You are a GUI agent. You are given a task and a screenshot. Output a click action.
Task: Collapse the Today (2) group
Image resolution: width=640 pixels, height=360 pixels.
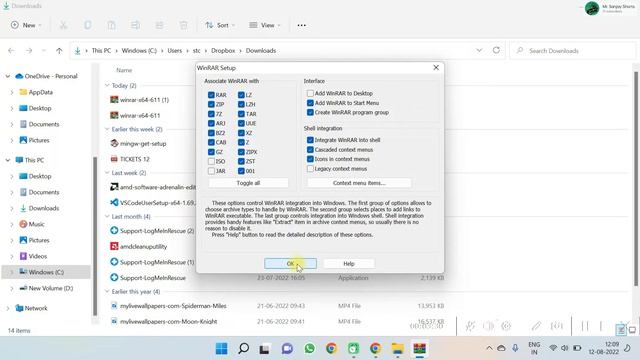point(107,85)
